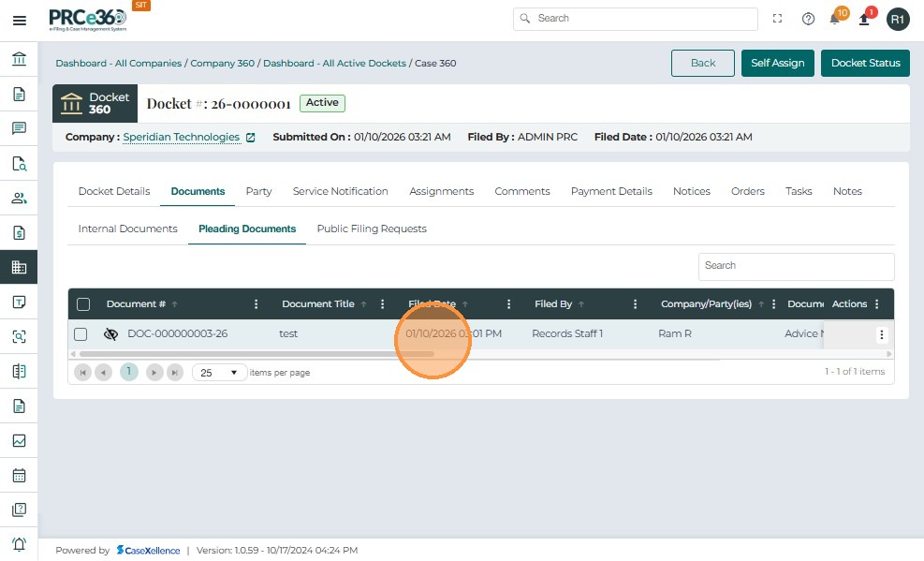Open the comments chat sidebar icon
This screenshot has height=561, width=924.
point(19,128)
